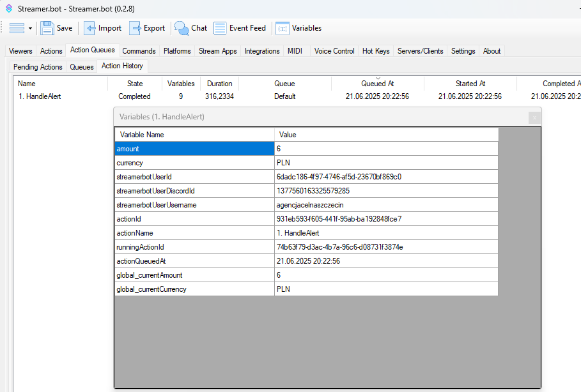Open Chat via speech bubble icon
Screen dimensions: 581x392
pyautogui.click(x=182, y=28)
